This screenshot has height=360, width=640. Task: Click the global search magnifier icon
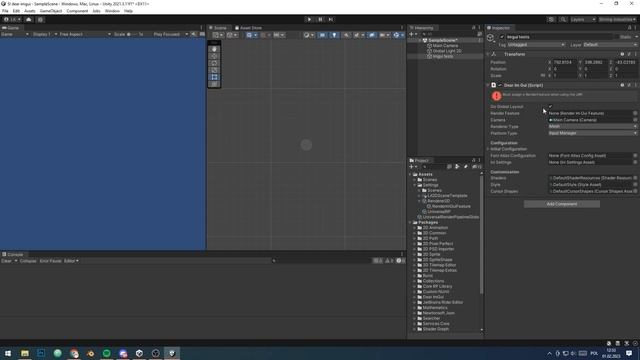point(563,19)
